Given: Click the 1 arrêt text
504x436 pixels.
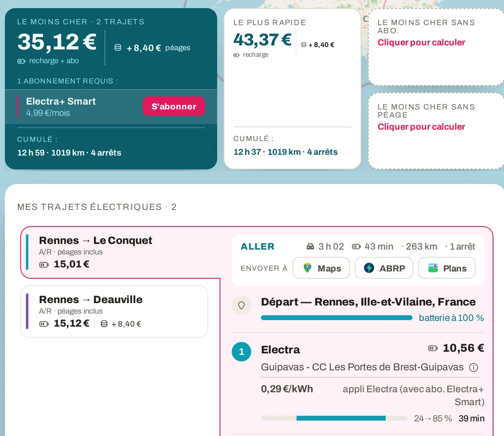Looking at the screenshot, I should [462, 247].
